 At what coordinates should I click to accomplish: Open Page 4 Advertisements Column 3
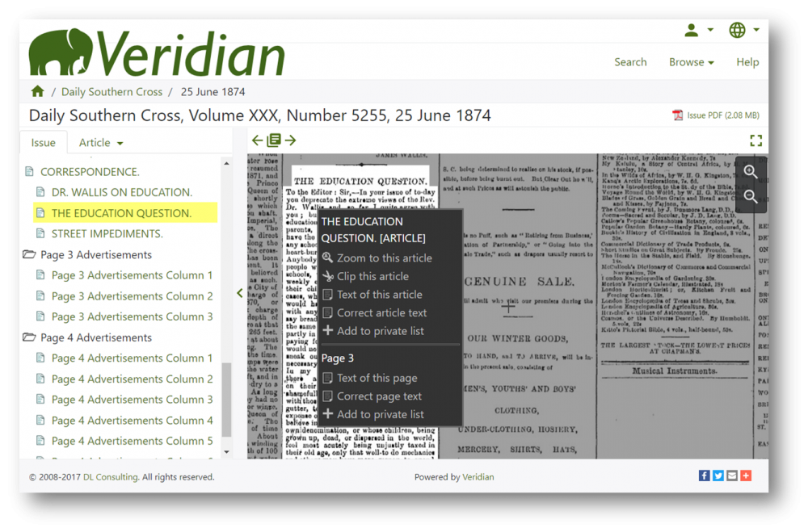pyautogui.click(x=132, y=399)
